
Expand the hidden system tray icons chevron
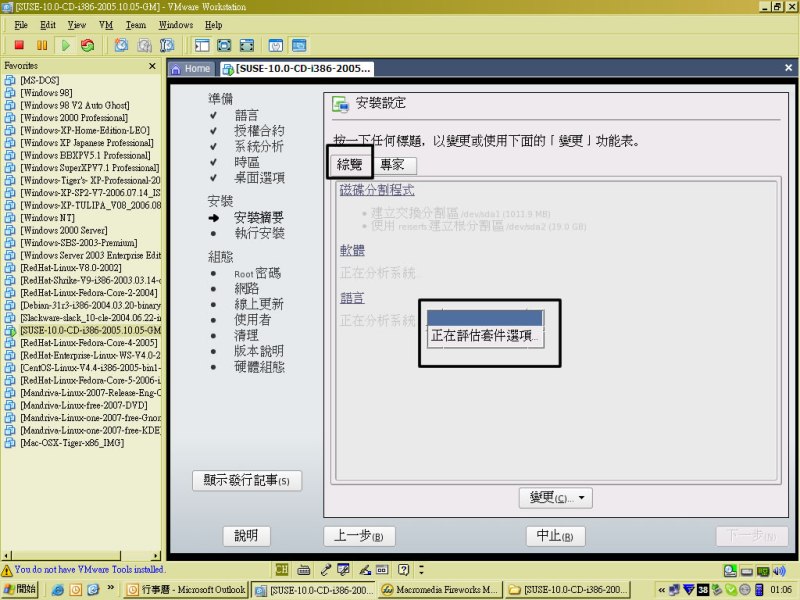tap(661, 590)
